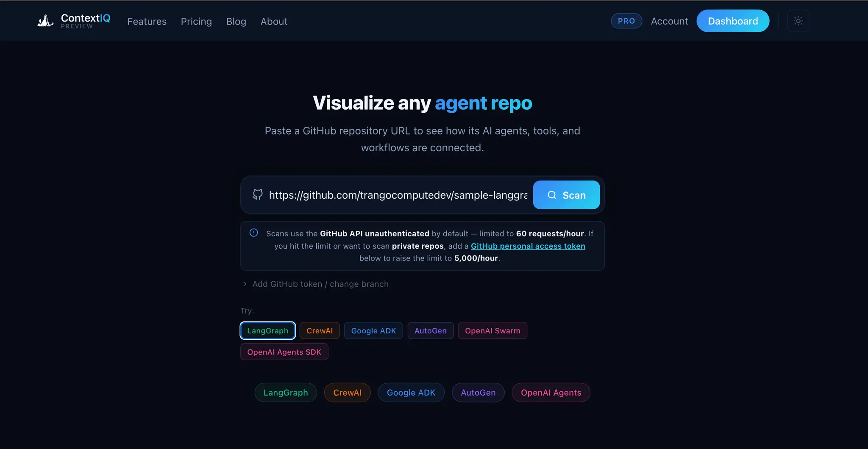868x449 pixels.
Task: Select the LangGraph example under Try
Action: pyautogui.click(x=268, y=331)
